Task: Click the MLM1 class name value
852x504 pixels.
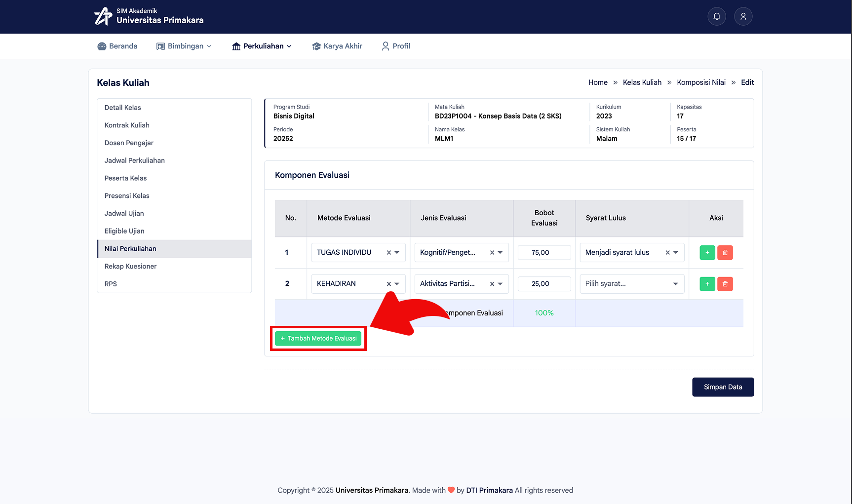Action: coord(444,139)
